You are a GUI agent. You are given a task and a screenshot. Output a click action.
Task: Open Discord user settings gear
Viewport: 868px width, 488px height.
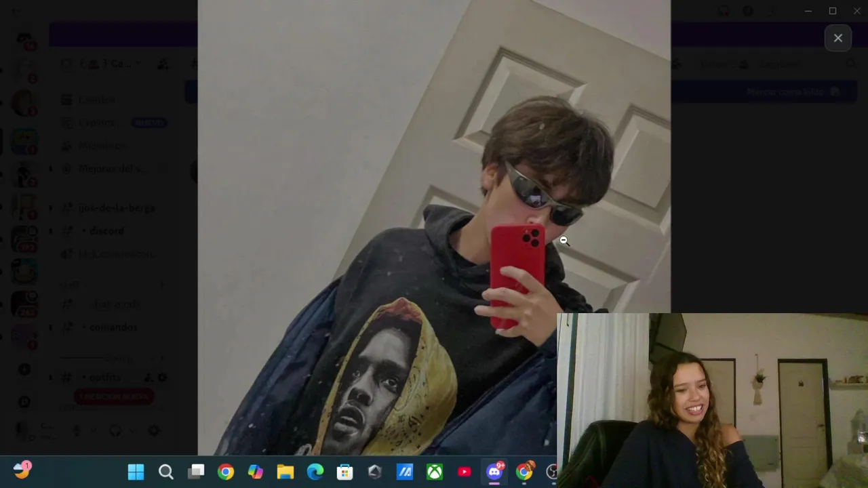(154, 430)
